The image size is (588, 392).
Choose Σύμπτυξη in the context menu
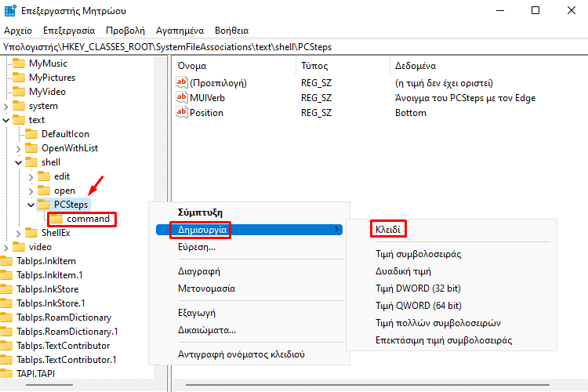pyautogui.click(x=249, y=212)
